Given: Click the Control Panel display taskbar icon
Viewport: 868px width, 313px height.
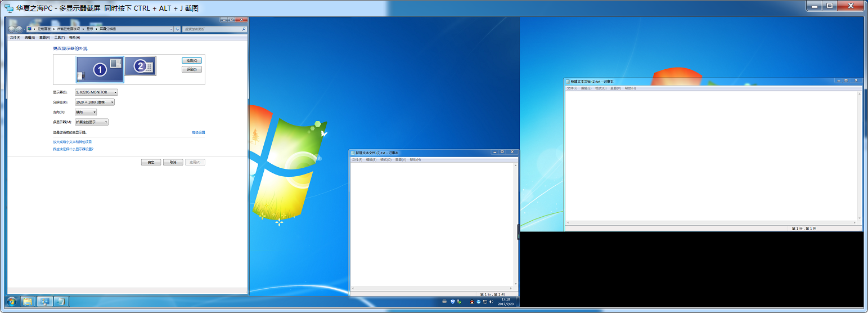Looking at the screenshot, I should point(44,301).
